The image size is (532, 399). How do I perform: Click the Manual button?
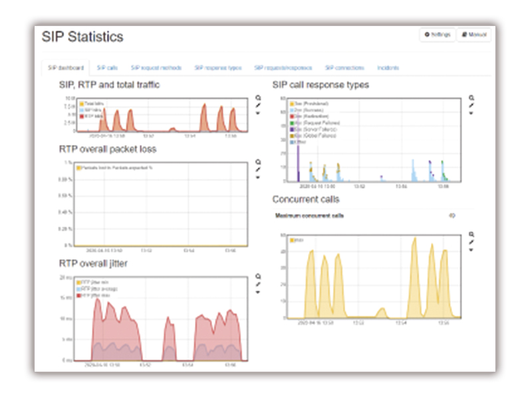point(474,35)
